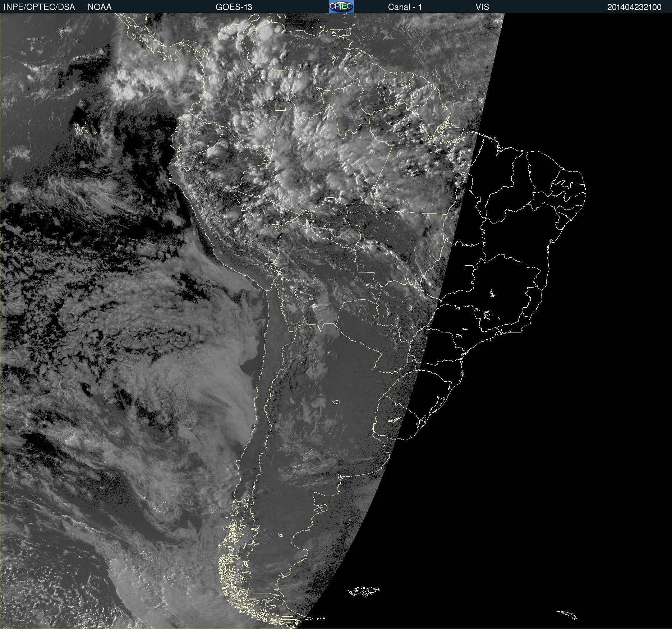Select the Canal - 1 label
This screenshot has width=672, height=629.
[405, 7]
